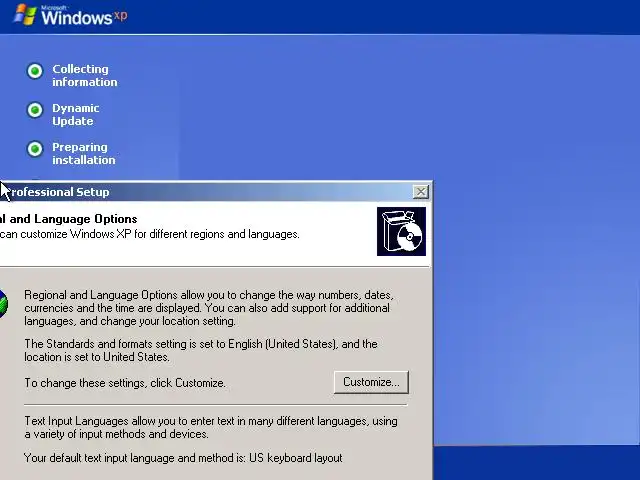Click the setup box and CD icon
Viewport: 640px width, 480px height.
(x=401, y=231)
